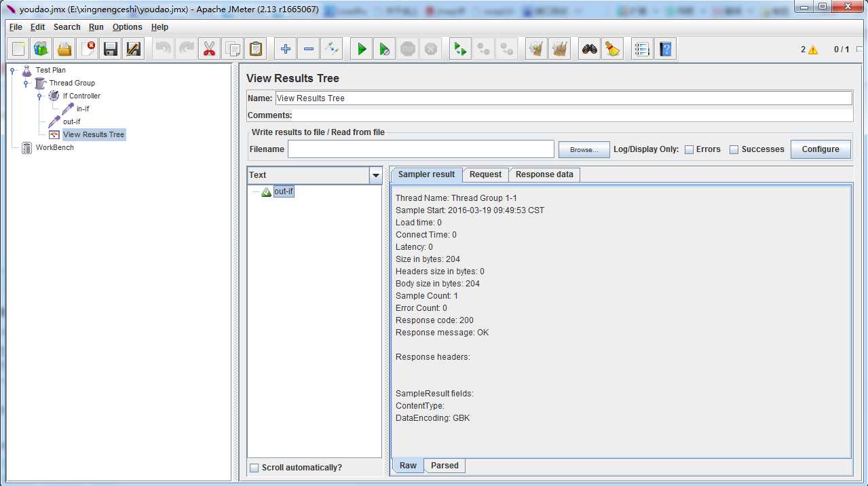Click the Search binoculars icon

590,49
